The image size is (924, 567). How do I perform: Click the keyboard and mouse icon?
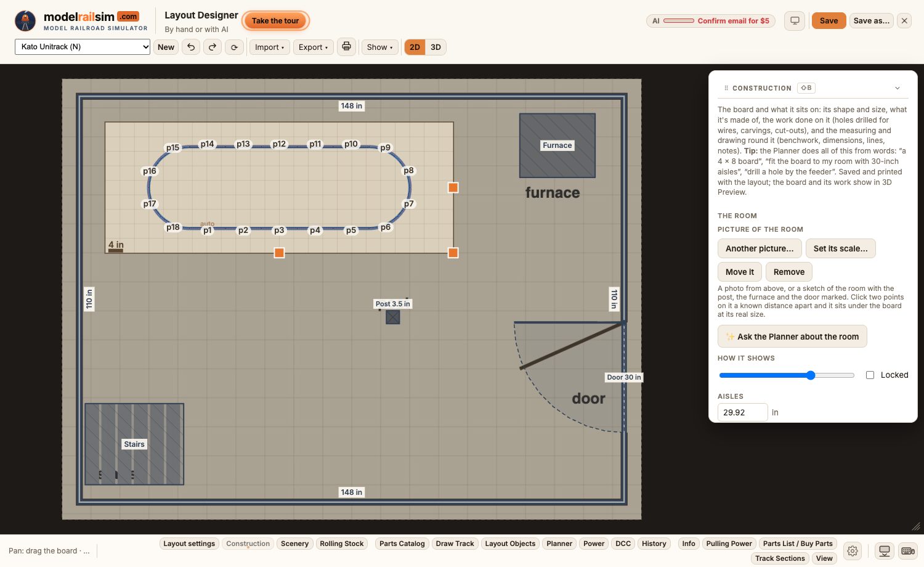pos(908,551)
